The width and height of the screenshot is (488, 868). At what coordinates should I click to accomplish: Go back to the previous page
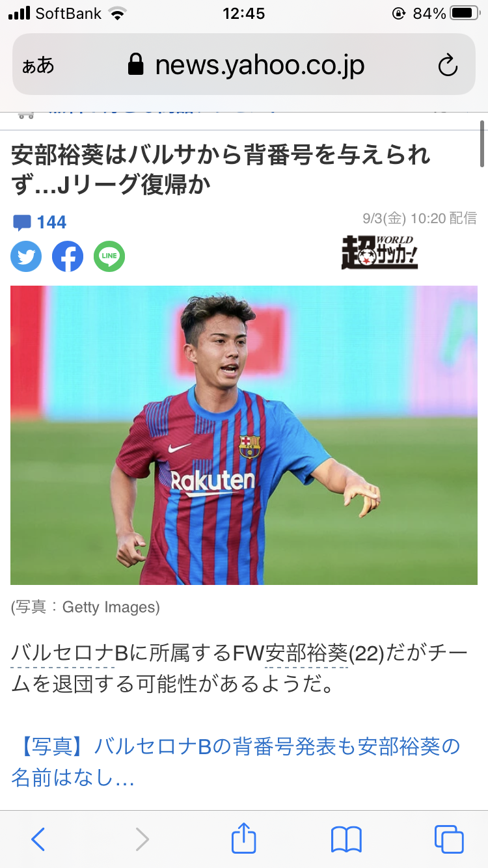click(x=38, y=839)
